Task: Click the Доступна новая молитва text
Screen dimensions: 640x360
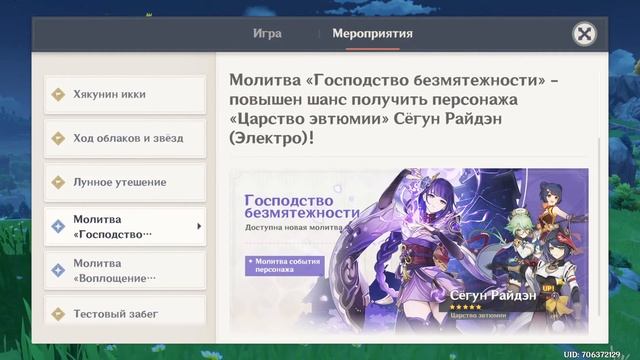Action: (294, 227)
